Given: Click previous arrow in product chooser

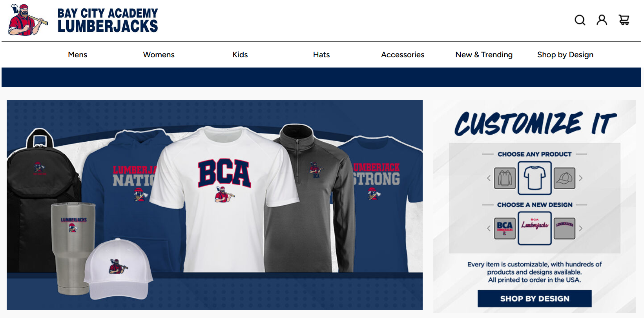Looking at the screenshot, I should [x=489, y=178].
